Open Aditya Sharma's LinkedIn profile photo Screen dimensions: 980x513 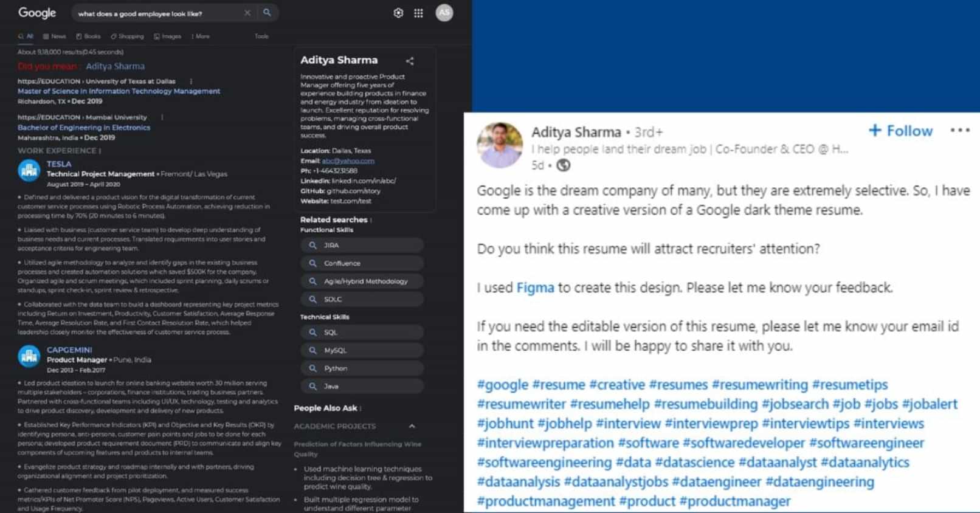pyautogui.click(x=500, y=145)
